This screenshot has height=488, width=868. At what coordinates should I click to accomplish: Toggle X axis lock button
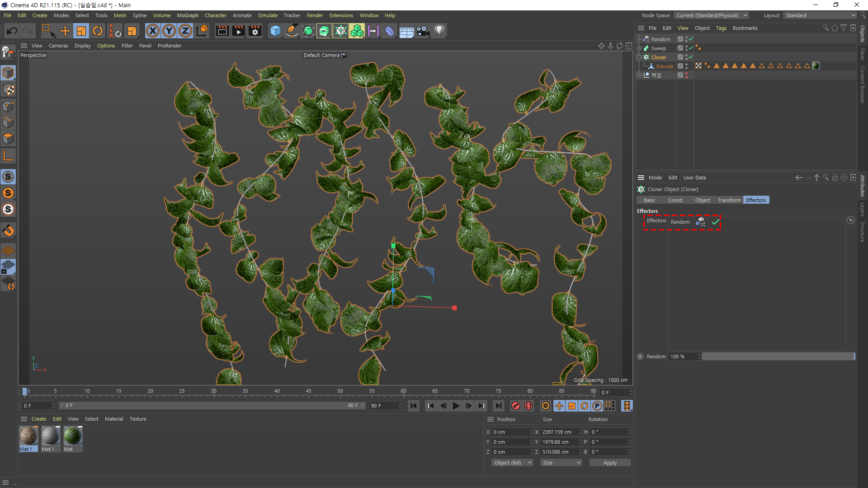[x=153, y=31]
